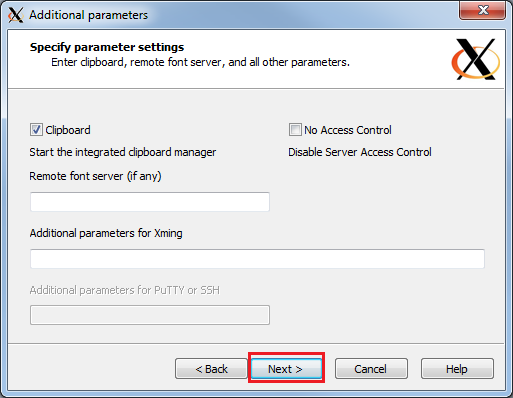The width and height of the screenshot is (513, 398).
Task: Enable the No Access Control checkbox
Action: [x=295, y=130]
